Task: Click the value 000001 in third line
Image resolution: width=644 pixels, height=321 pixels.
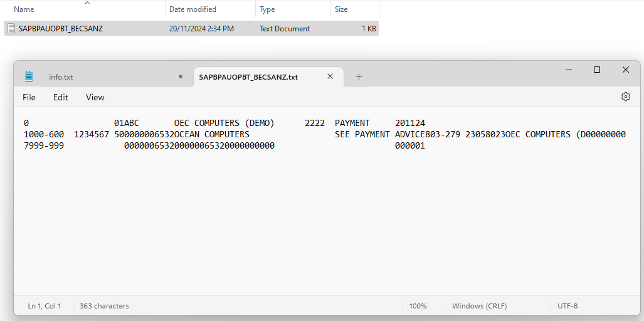Action: coord(410,145)
